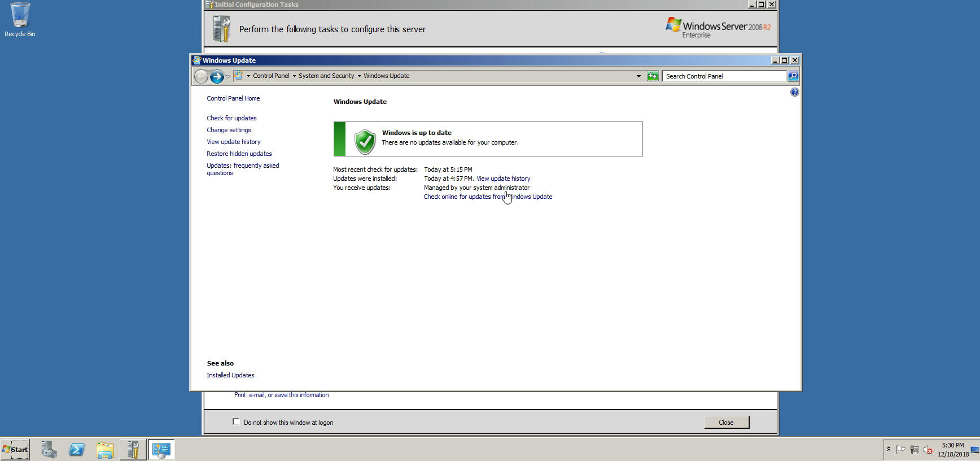Click View update history next to install time
This screenshot has width=980, height=461.
pyautogui.click(x=503, y=179)
